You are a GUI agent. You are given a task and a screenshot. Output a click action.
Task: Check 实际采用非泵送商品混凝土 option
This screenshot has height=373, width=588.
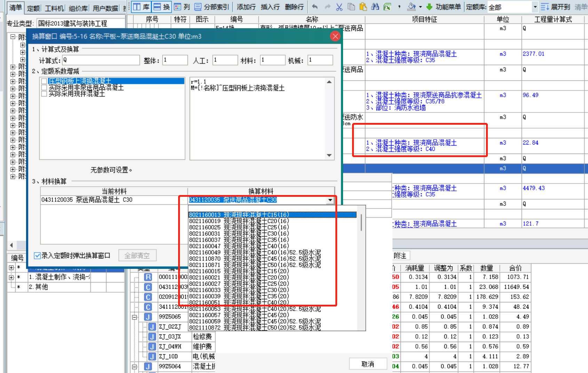(x=44, y=87)
